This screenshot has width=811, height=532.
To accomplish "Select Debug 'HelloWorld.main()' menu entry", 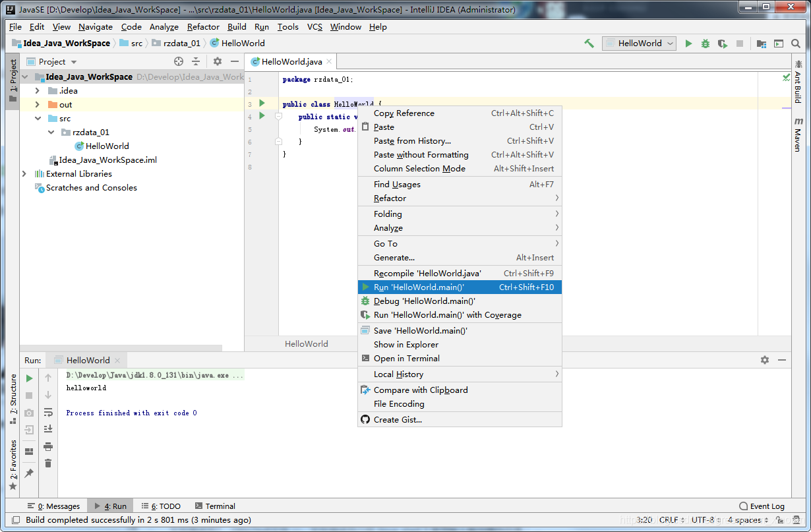I will pos(460,301).
